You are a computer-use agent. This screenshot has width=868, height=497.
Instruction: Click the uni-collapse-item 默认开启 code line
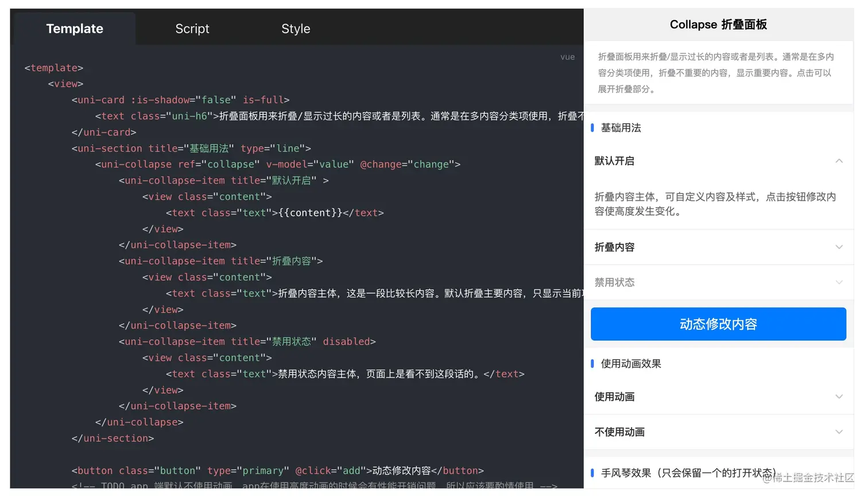224,180
